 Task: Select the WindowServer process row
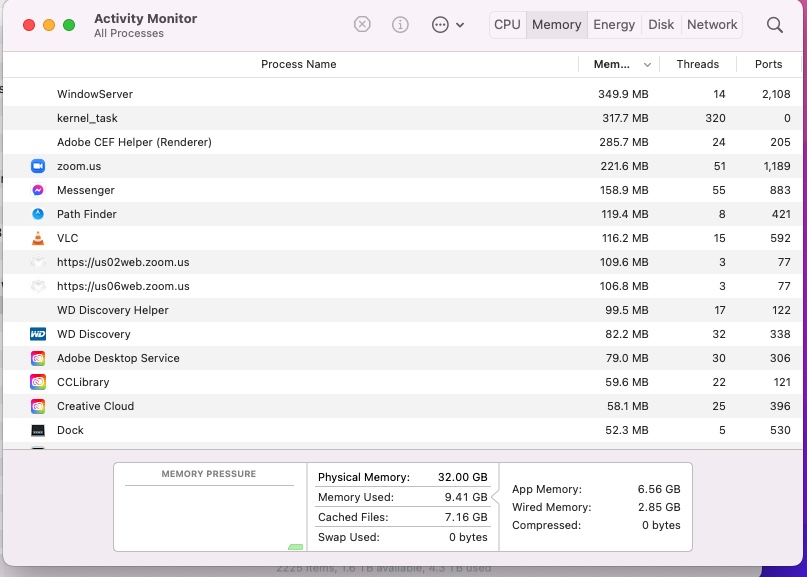click(x=402, y=94)
